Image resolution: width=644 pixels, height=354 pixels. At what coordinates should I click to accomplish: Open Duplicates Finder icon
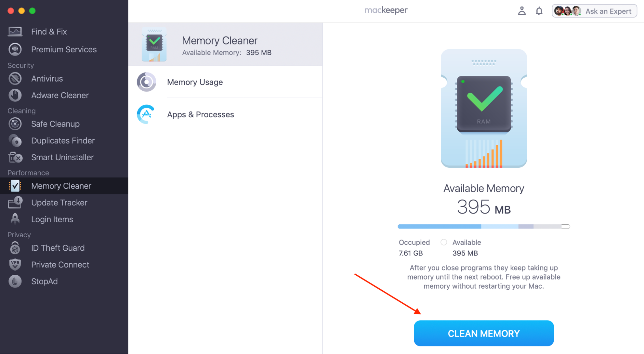coord(15,141)
